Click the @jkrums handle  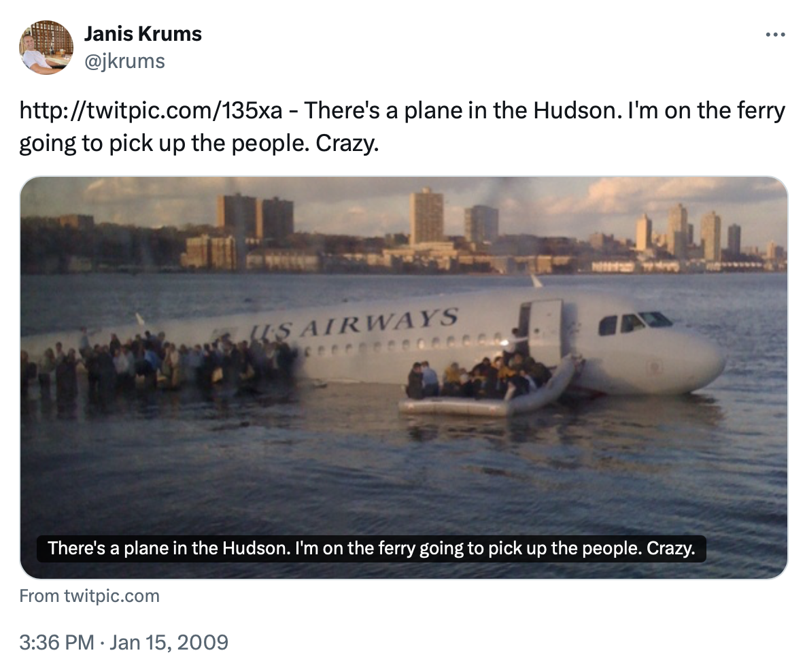[x=124, y=61]
